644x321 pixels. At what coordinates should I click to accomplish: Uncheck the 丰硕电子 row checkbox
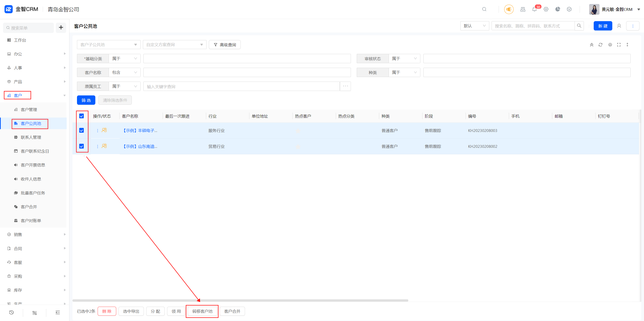point(82,130)
